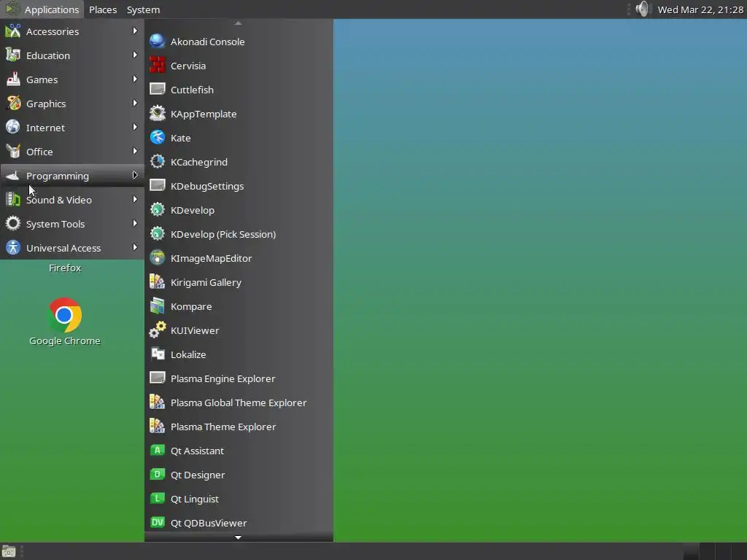Expand the Sound & Video submenu arrow
This screenshot has height=560, width=747.
click(135, 199)
